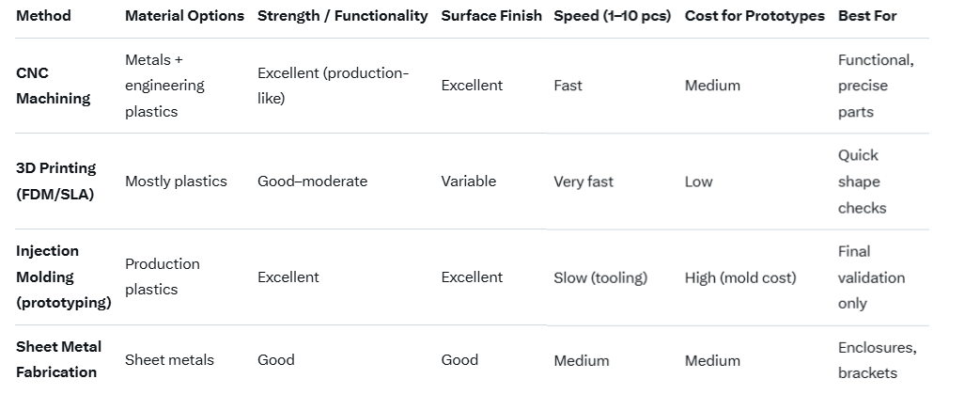Click the Strength / Functionality header

pos(342,16)
